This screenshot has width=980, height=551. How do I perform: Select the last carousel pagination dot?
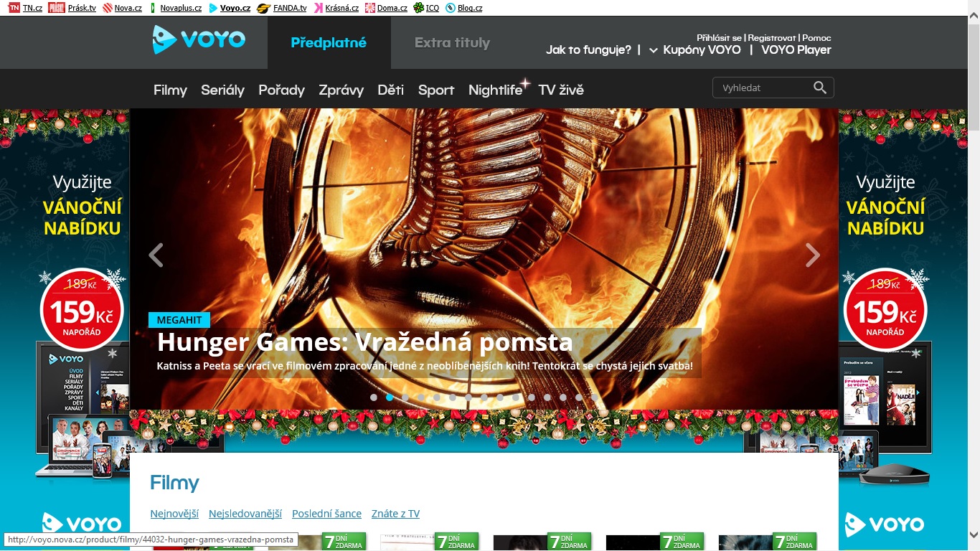tap(594, 397)
